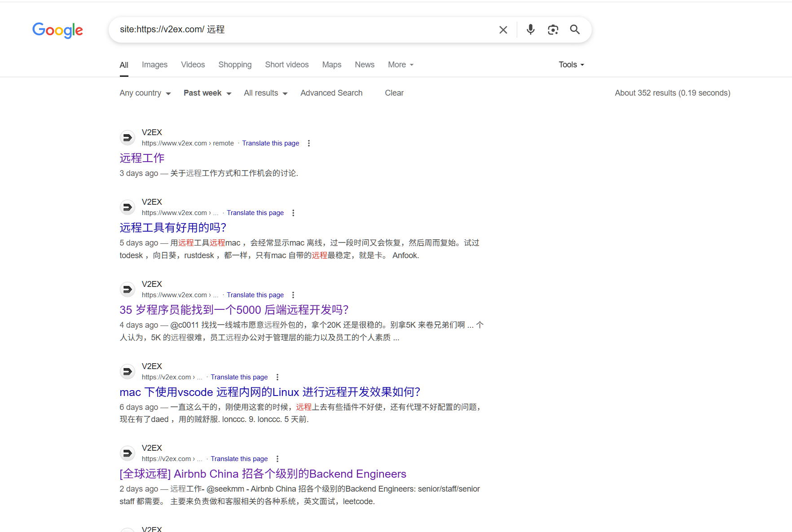Switch to the Images tab
Screen dimensions: 792x532
(154, 65)
